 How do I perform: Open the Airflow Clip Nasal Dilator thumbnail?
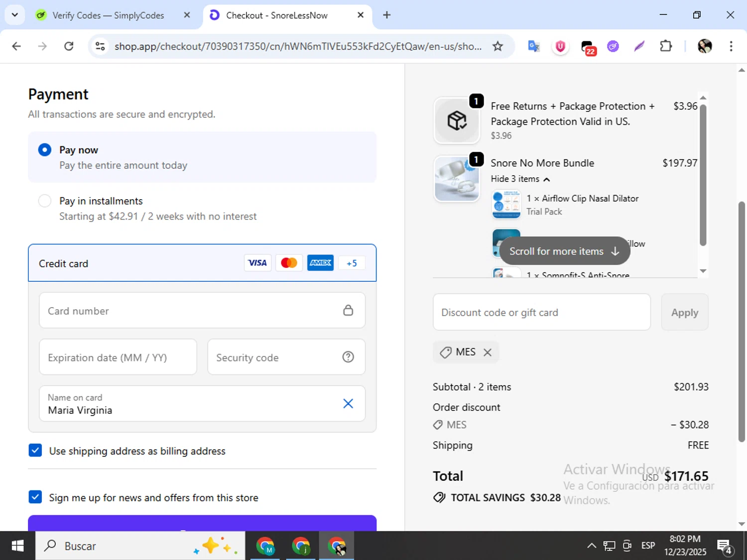[x=506, y=204]
